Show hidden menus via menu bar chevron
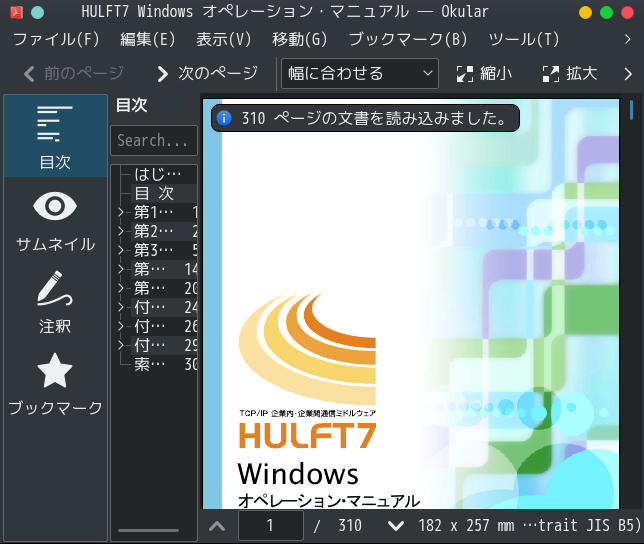 pos(627,39)
